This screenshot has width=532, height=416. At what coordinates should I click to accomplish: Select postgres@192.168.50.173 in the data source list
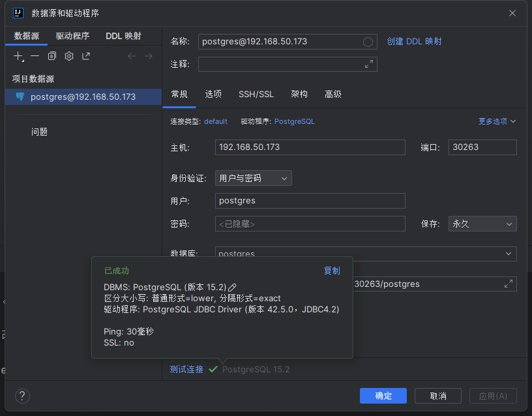(83, 97)
